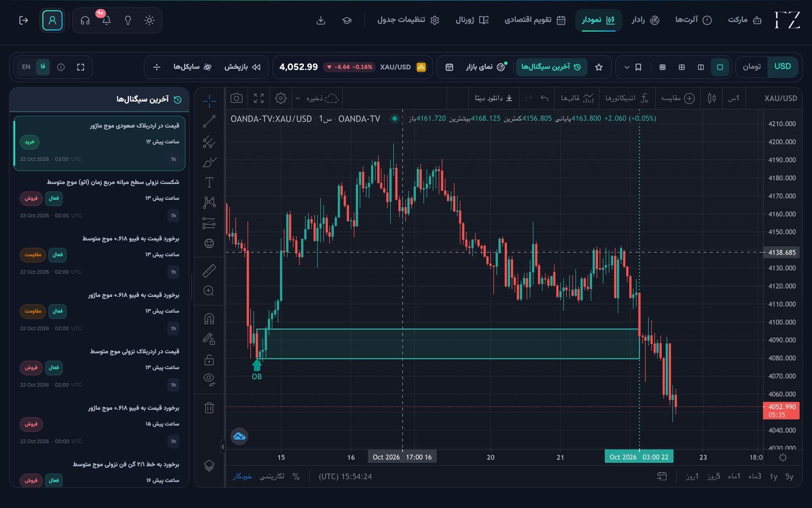Open chart settings gear
812x508 pixels.
pyautogui.click(x=281, y=98)
